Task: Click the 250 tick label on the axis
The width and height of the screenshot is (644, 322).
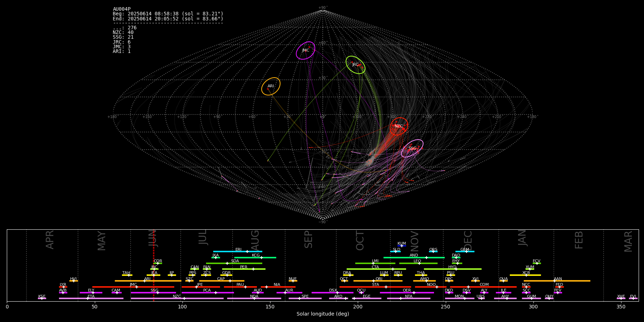Action: click(445, 307)
